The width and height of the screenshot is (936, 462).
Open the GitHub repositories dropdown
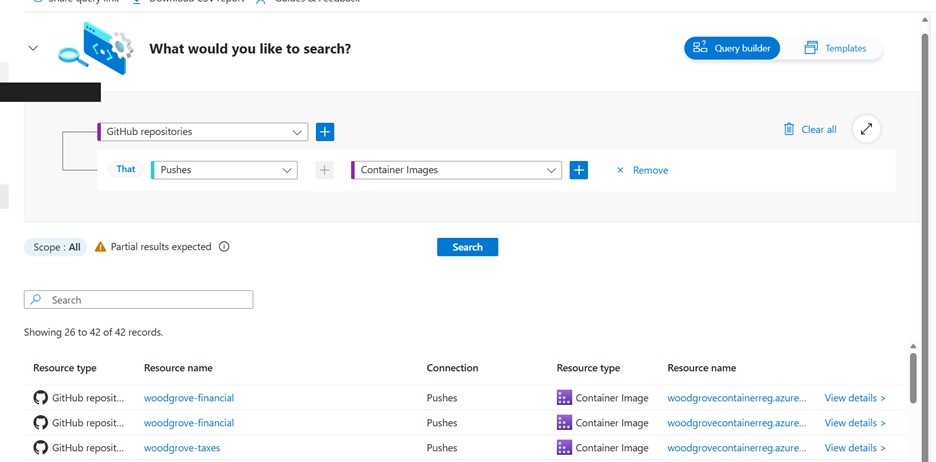point(203,131)
